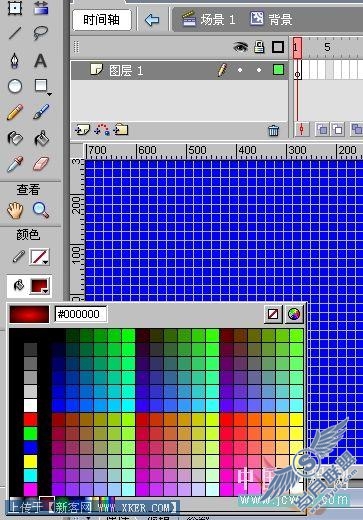Select the Line tool
The height and width of the screenshot is (520, 363).
(x=15, y=33)
